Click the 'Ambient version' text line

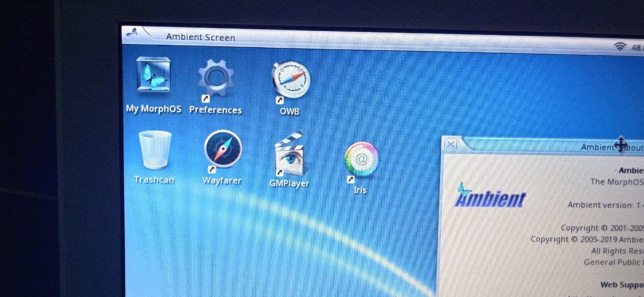tap(605, 205)
